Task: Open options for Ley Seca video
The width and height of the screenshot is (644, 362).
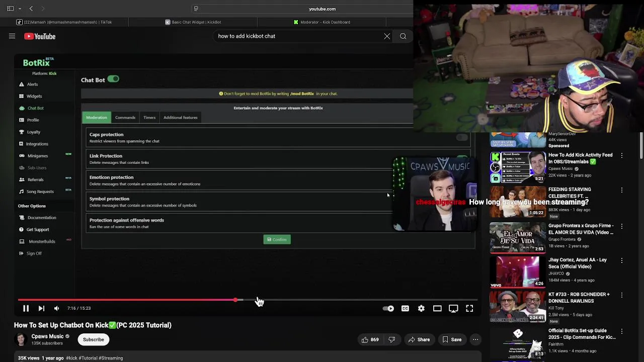Action: coord(622,260)
